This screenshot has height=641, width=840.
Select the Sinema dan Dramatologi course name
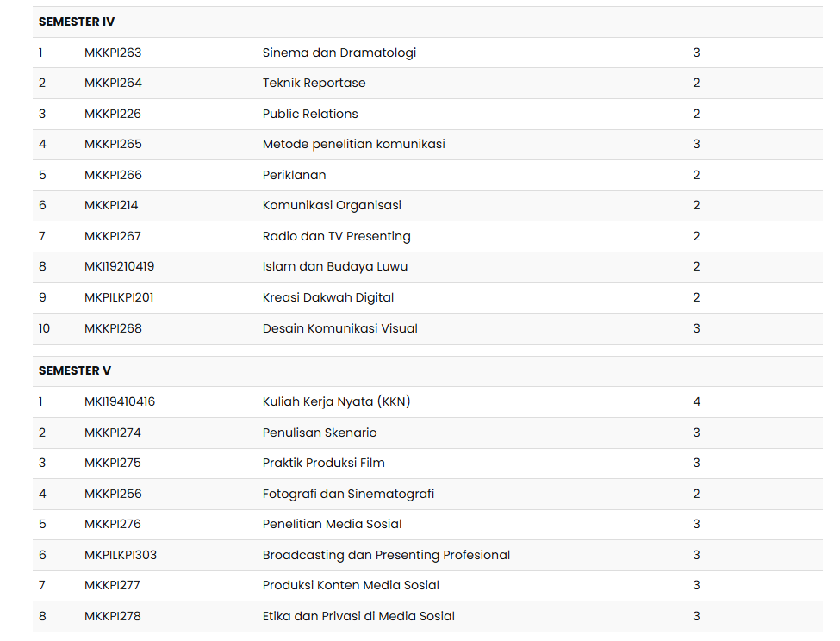point(339,53)
